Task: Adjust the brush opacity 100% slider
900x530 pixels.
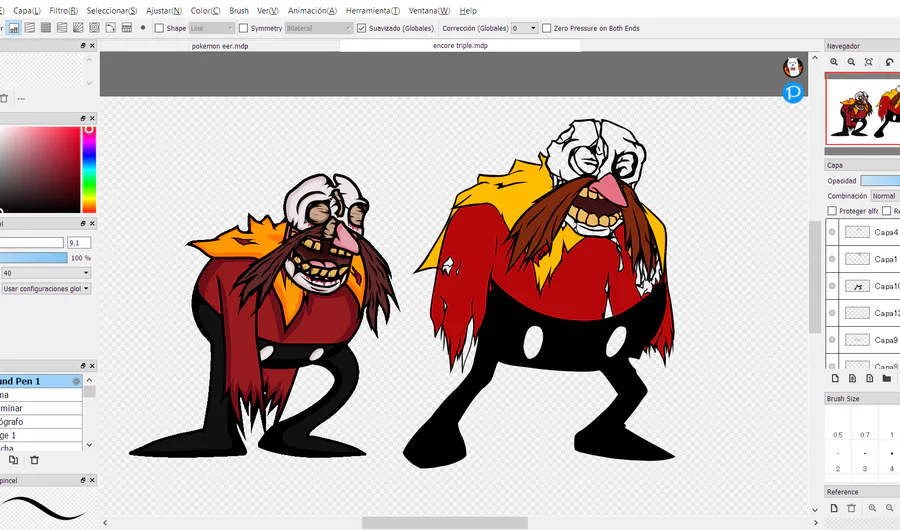Action: coord(33,258)
